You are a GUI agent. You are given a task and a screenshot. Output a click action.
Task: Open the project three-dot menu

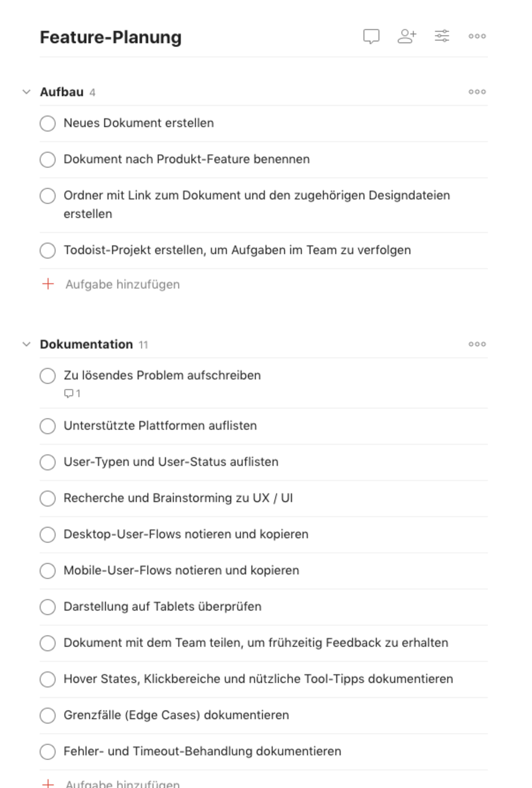click(x=477, y=37)
